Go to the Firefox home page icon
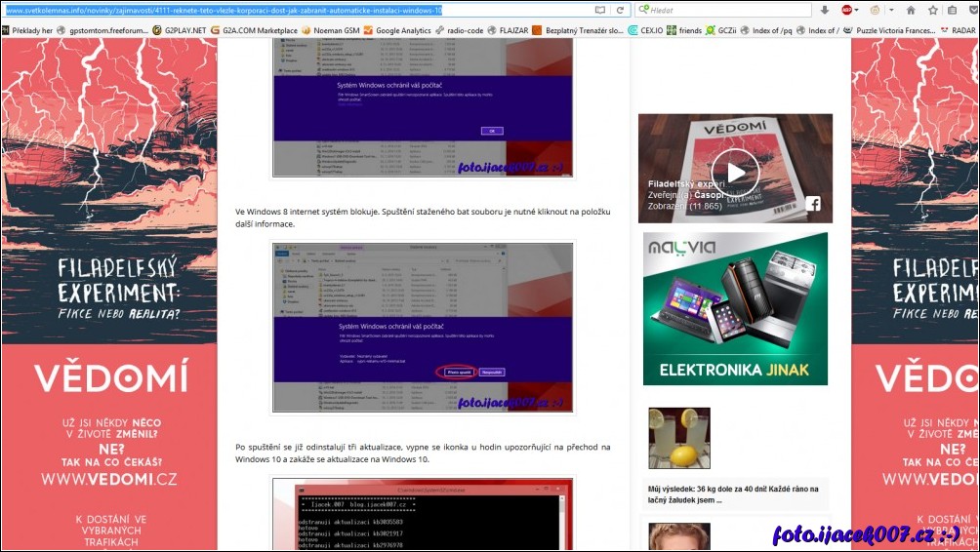 (x=911, y=10)
